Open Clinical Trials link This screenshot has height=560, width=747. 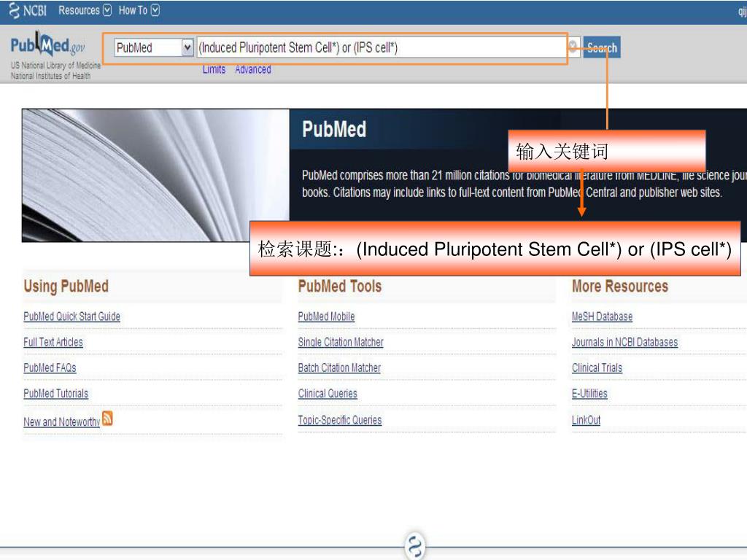coord(597,368)
